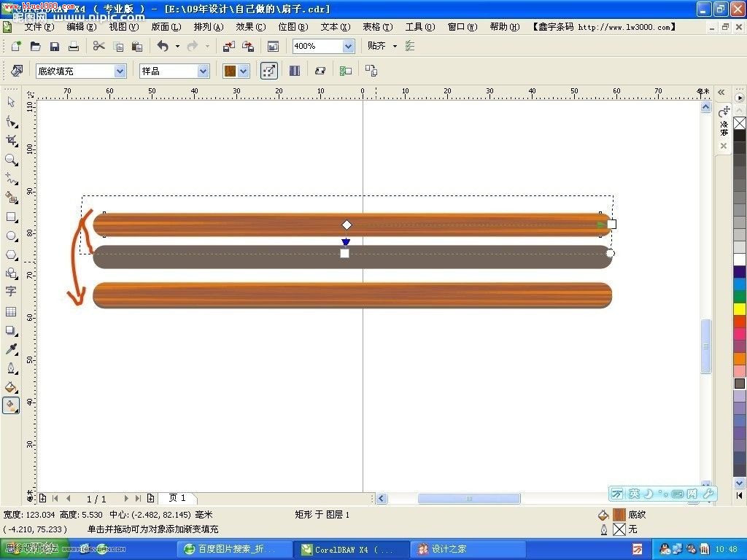Toggle soft keyboard in the input method bar

[678, 494]
